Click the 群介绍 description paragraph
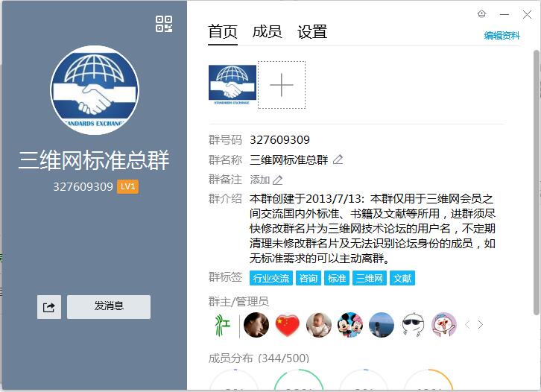 pyautogui.click(x=373, y=229)
